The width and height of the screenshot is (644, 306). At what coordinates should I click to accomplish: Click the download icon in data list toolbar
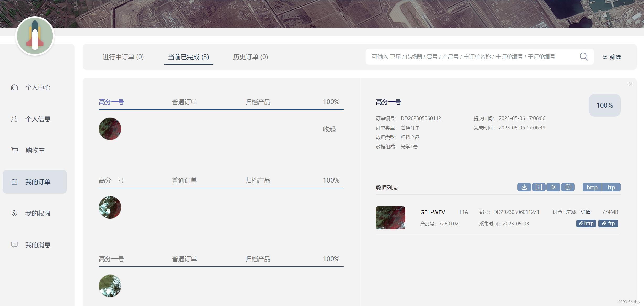tap(524, 187)
